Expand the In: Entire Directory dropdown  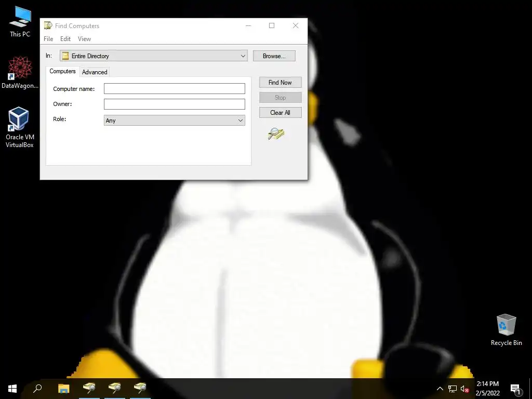pyautogui.click(x=243, y=56)
